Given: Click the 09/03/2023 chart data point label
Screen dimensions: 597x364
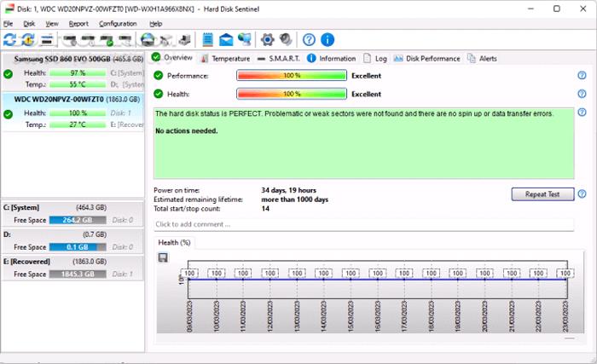Looking at the screenshot, I should coord(189,273).
